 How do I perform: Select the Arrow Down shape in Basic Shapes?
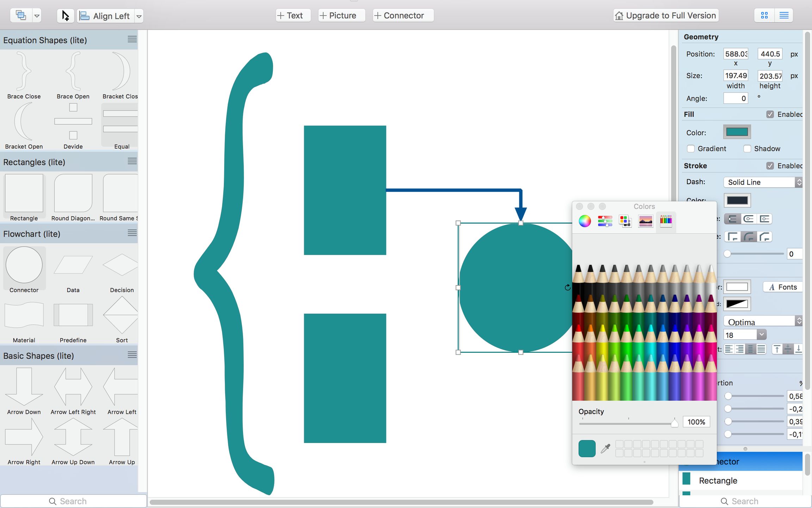click(24, 386)
